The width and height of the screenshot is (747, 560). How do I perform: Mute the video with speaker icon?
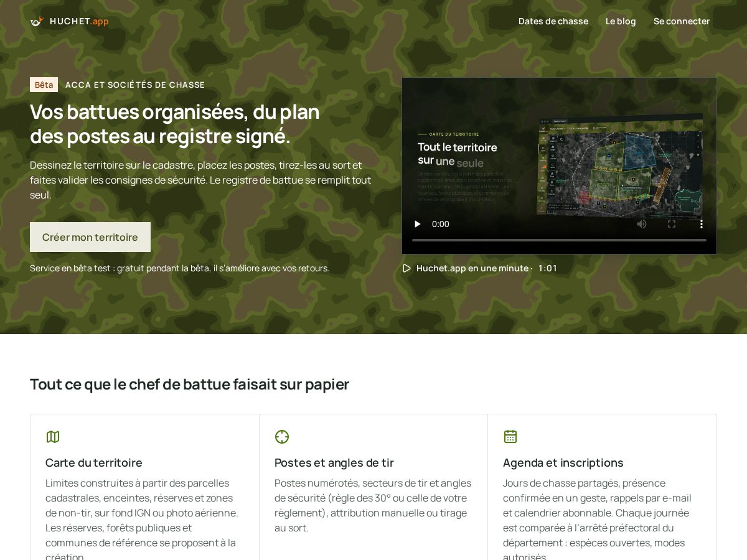(x=642, y=224)
